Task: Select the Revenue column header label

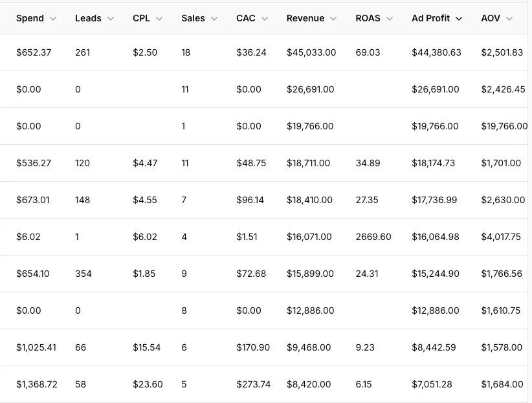Action: point(305,18)
